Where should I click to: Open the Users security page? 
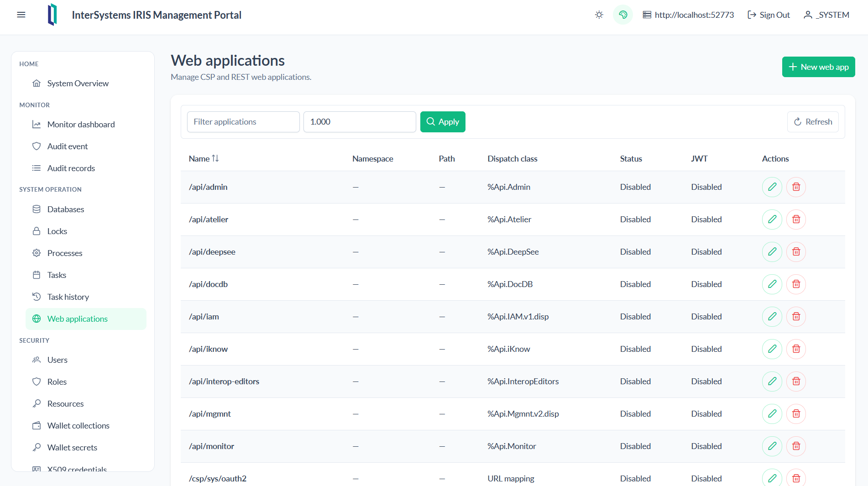pyautogui.click(x=86, y=360)
